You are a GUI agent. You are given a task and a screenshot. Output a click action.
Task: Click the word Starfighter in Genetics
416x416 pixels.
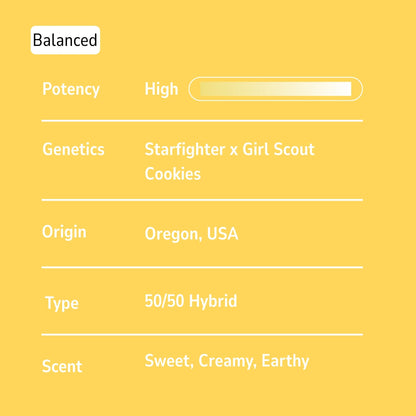point(185,149)
